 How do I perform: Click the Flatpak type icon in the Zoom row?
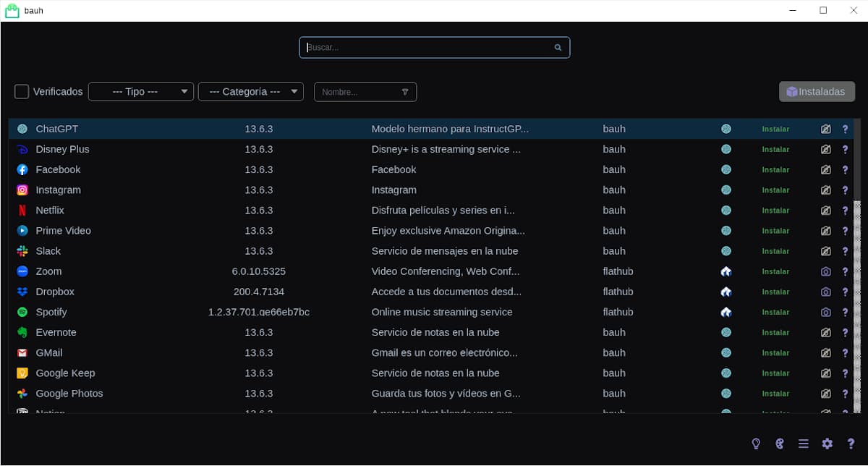[726, 271]
